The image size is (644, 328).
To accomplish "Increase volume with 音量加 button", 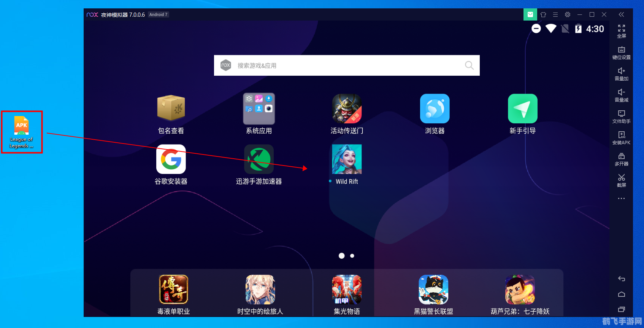I will (x=621, y=73).
